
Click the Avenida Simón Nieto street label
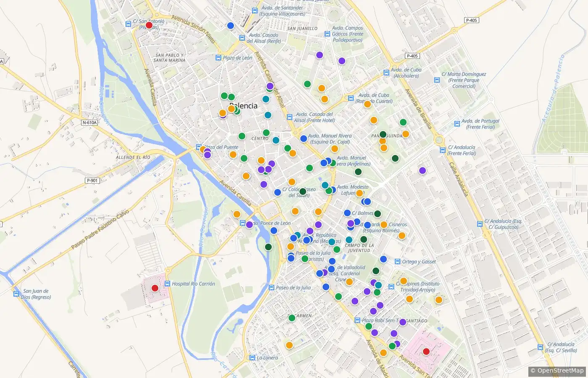point(193,29)
